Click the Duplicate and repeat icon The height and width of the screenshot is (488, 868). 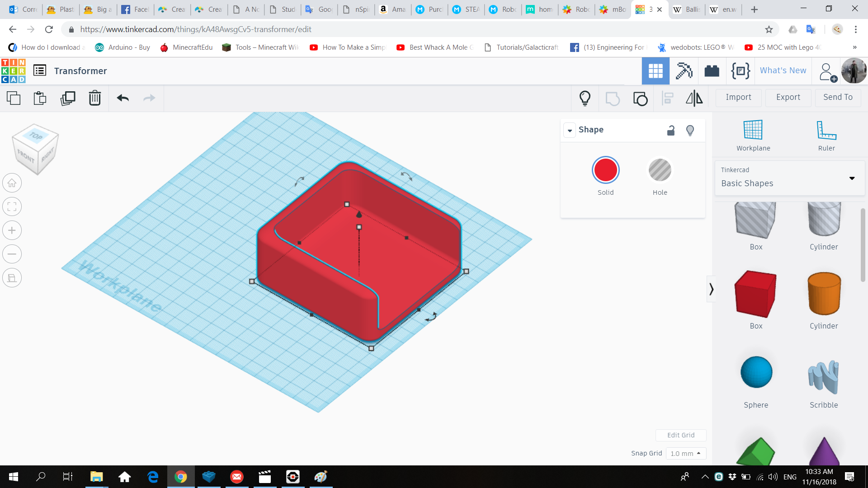coord(68,98)
